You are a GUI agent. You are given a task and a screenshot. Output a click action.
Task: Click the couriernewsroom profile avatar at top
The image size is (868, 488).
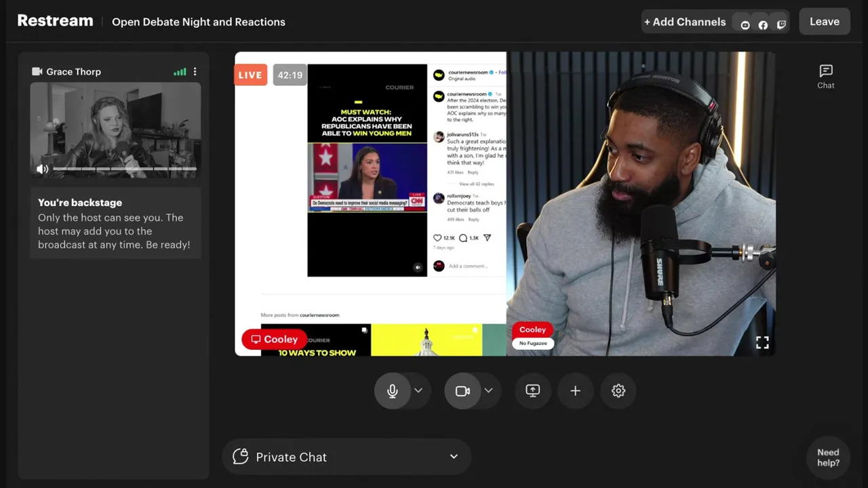click(x=439, y=75)
